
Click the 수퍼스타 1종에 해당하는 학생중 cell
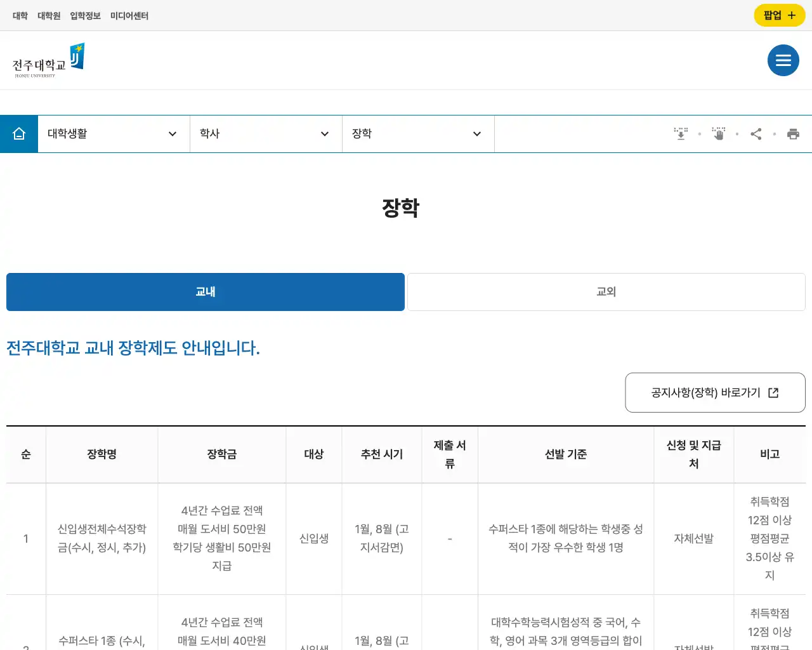pos(566,539)
